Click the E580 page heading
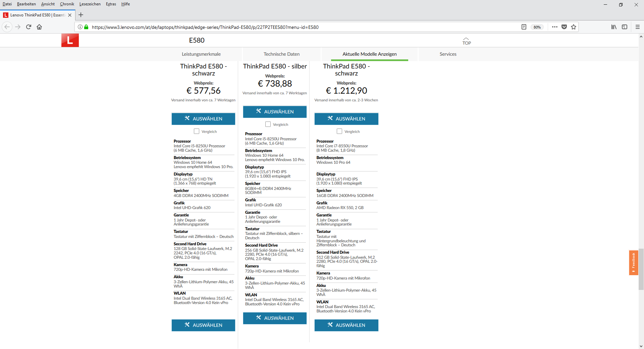The image size is (644, 349). pos(197,40)
